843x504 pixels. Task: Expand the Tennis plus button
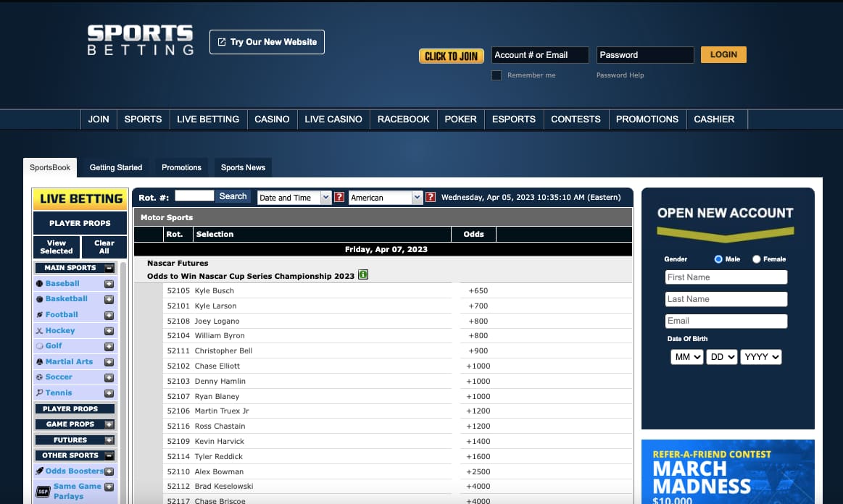point(109,393)
